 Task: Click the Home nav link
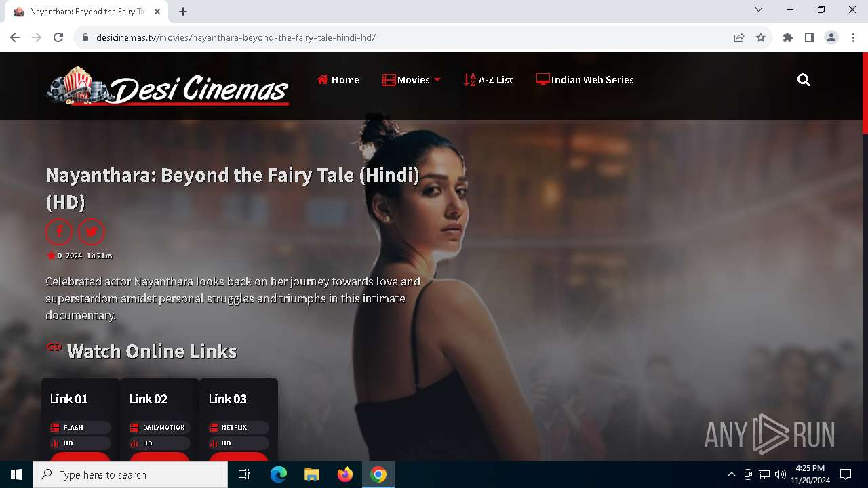[x=338, y=80]
